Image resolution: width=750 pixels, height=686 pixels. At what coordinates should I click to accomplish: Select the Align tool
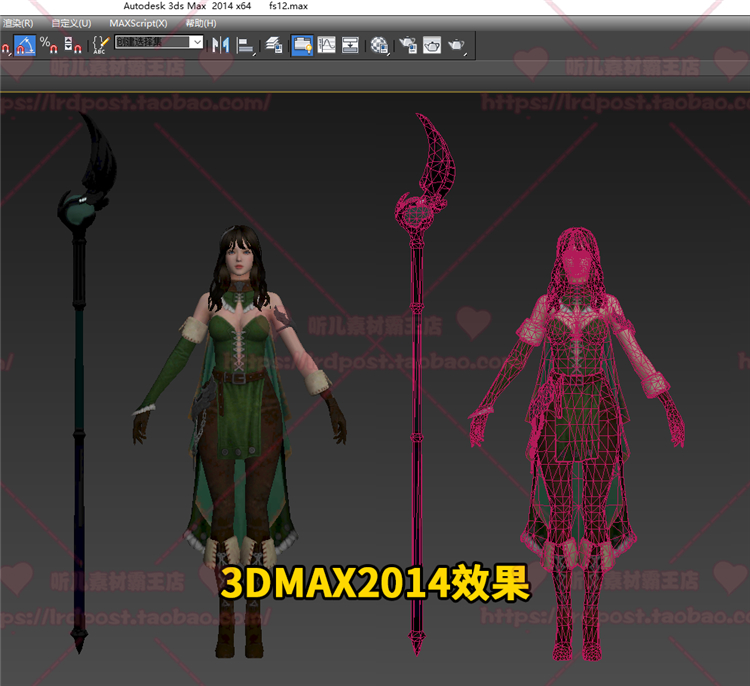point(245,46)
